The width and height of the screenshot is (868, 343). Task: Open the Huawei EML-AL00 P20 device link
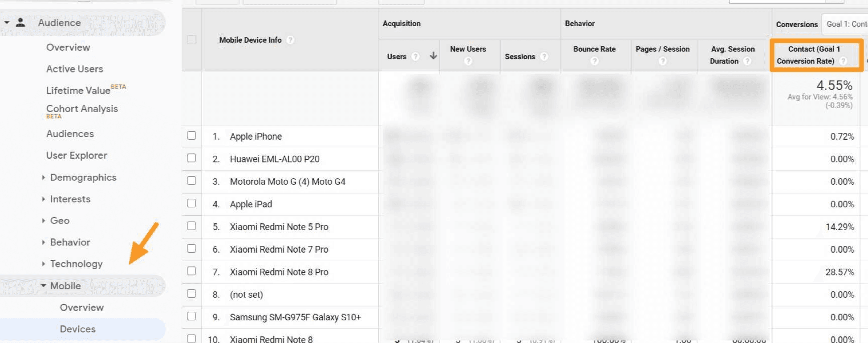click(x=275, y=159)
